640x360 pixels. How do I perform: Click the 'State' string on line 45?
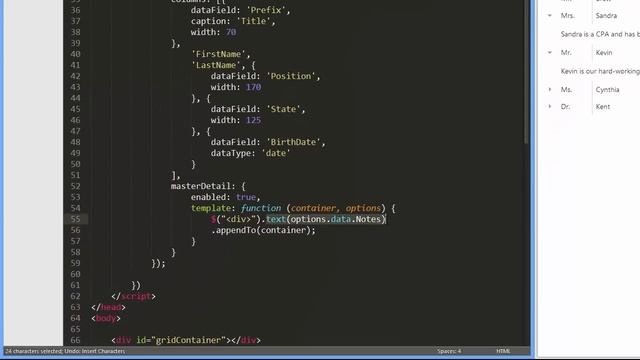point(284,109)
